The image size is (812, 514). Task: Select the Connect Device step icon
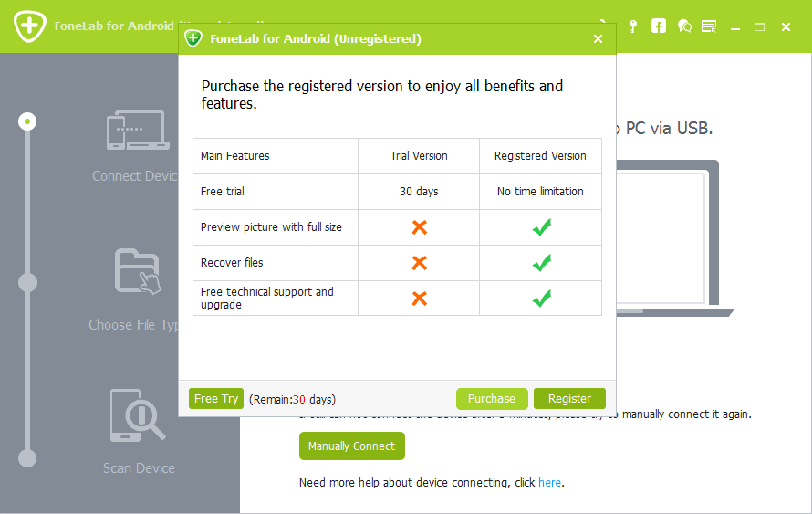tap(137, 131)
